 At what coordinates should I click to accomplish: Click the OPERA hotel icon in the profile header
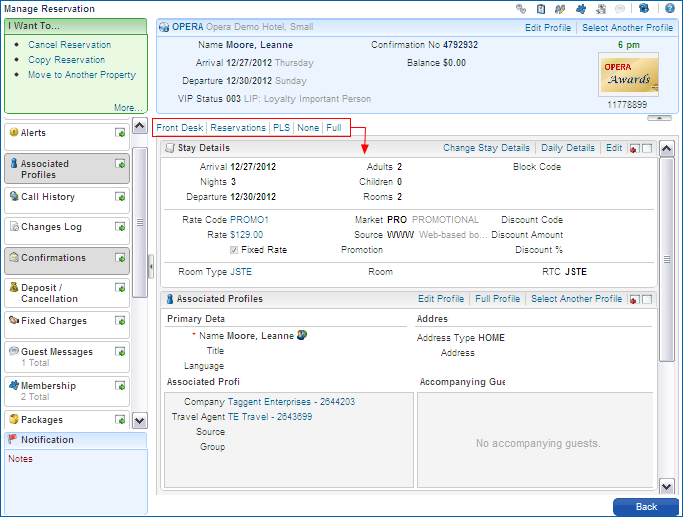pos(164,27)
